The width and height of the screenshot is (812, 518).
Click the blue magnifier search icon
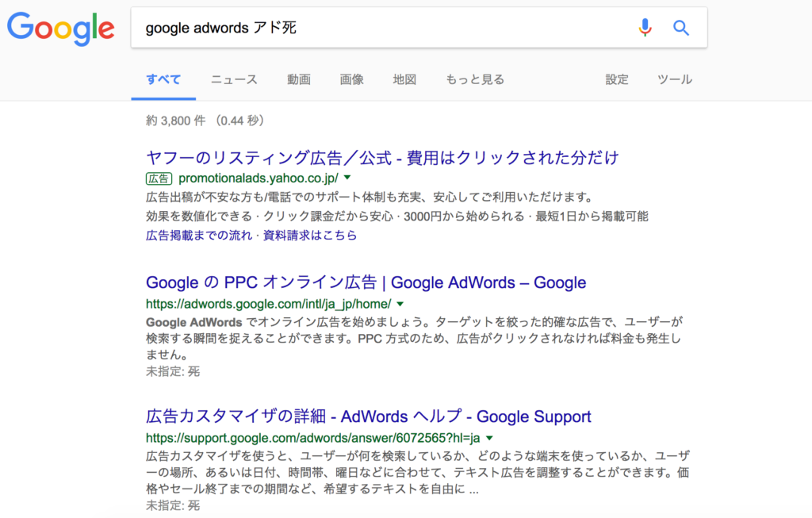point(681,28)
